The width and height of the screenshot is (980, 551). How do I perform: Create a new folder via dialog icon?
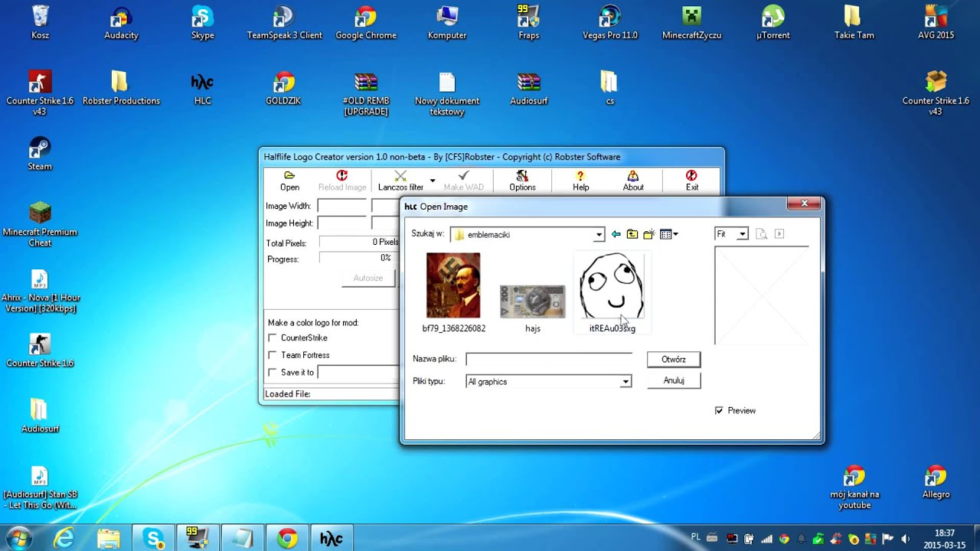point(648,234)
